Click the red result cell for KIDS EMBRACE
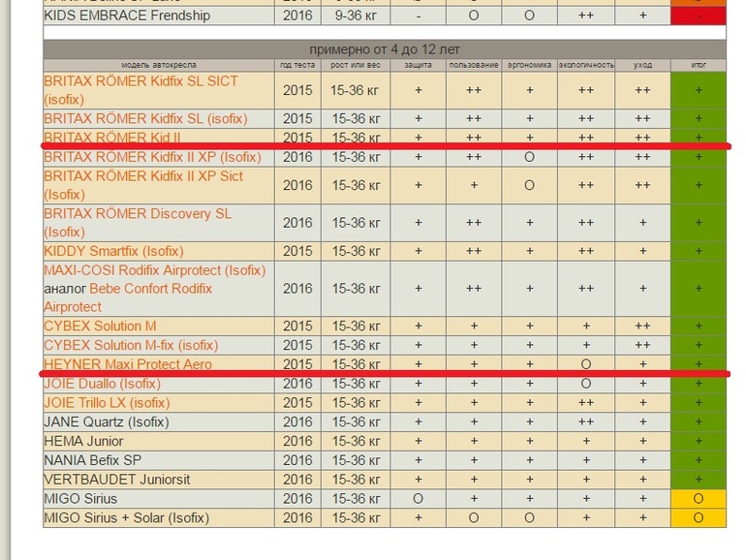This screenshot has height=560, width=746. point(698,16)
